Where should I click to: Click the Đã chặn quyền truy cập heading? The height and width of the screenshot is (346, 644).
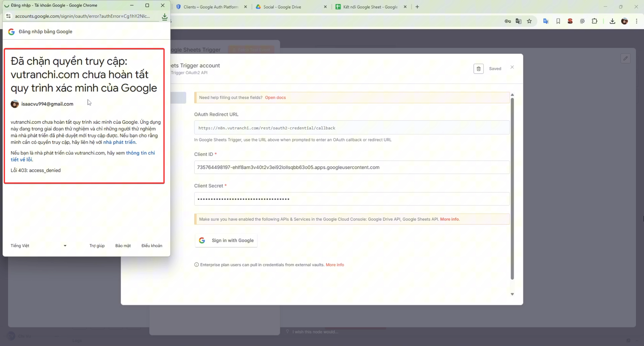click(x=84, y=74)
